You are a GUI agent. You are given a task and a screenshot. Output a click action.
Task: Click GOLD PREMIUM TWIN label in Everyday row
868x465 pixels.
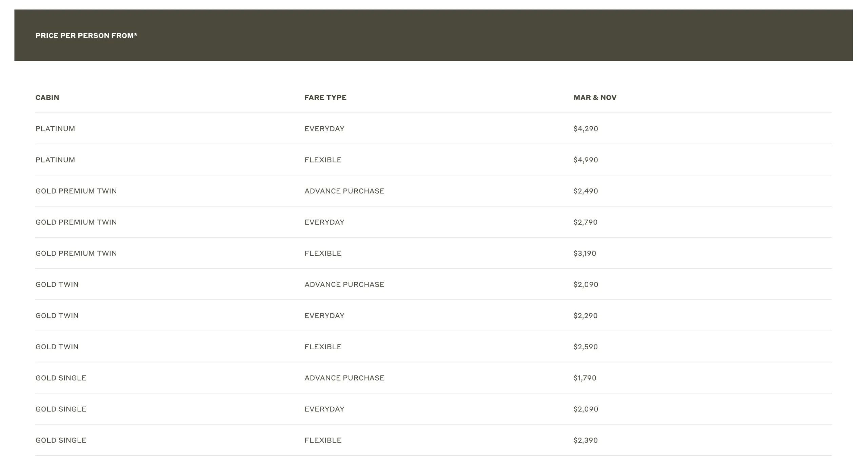(x=76, y=222)
